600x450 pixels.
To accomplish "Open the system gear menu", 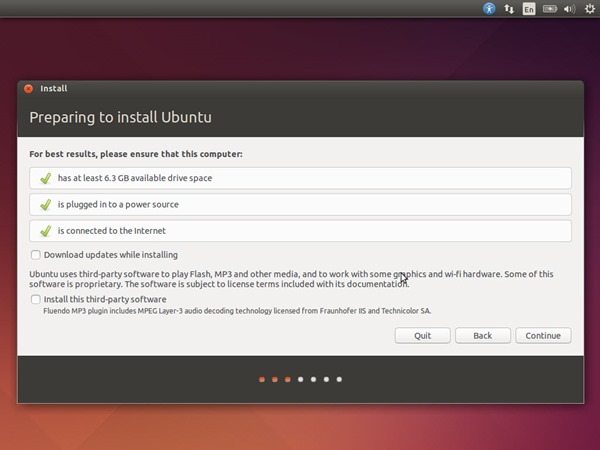I will tap(590, 9).
